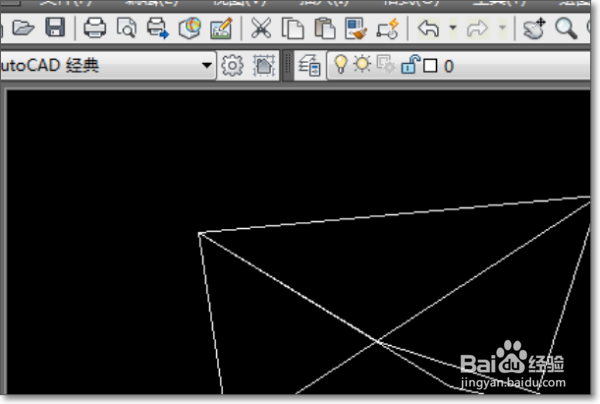Undo the last action with the left arrow
The image size is (600, 404).
(428, 29)
